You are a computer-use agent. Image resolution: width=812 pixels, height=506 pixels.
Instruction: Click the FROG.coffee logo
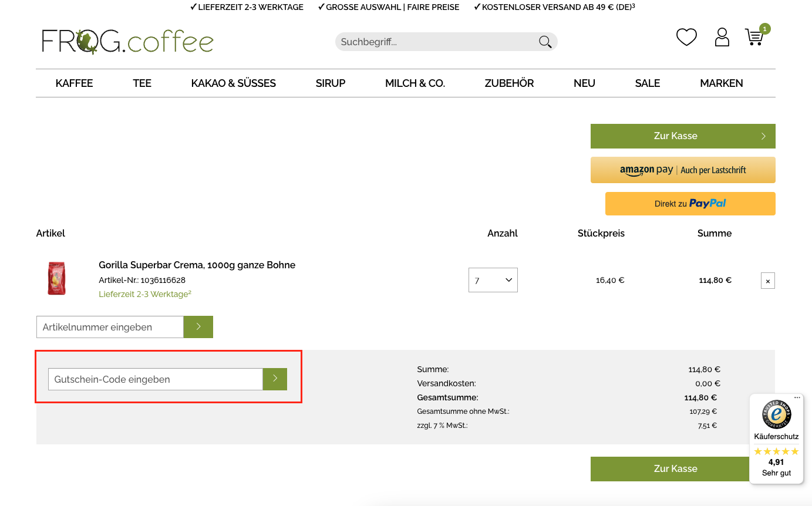coord(127,41)
